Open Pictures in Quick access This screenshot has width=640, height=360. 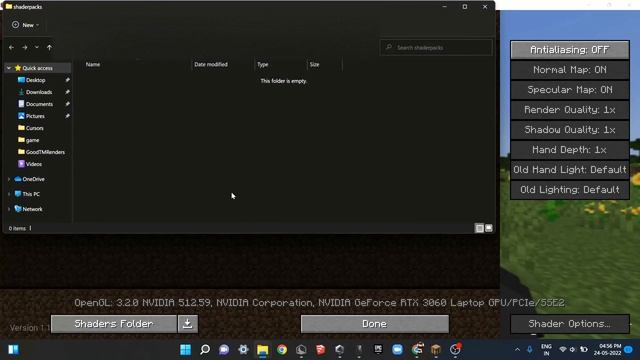(x=35, y=116)
